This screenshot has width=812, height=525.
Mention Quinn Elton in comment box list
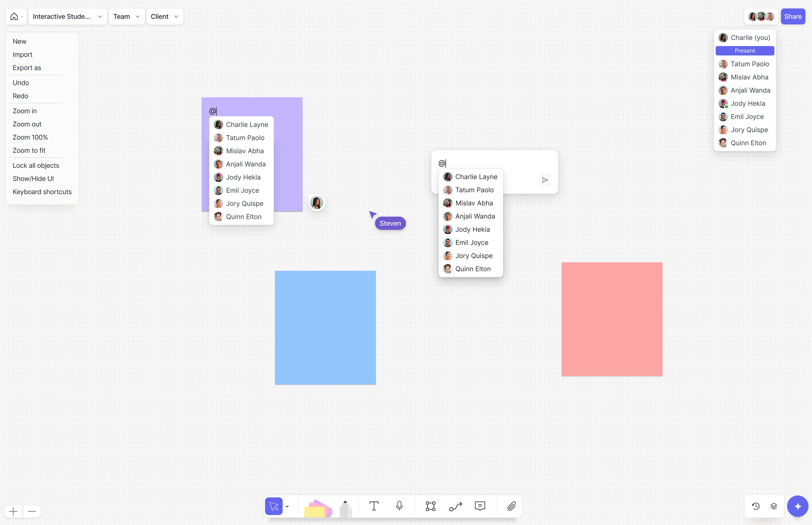click(470, 269)
